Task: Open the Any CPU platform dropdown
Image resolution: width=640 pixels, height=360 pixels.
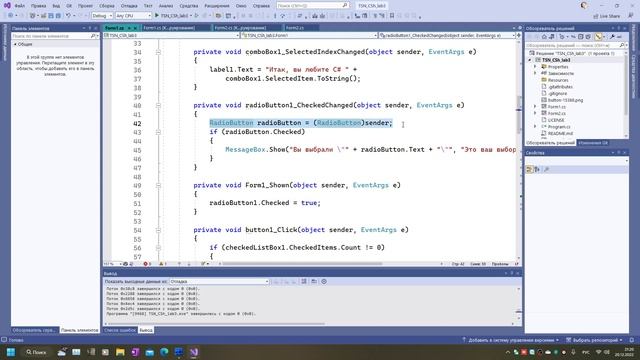Action: tap(133, 16)
